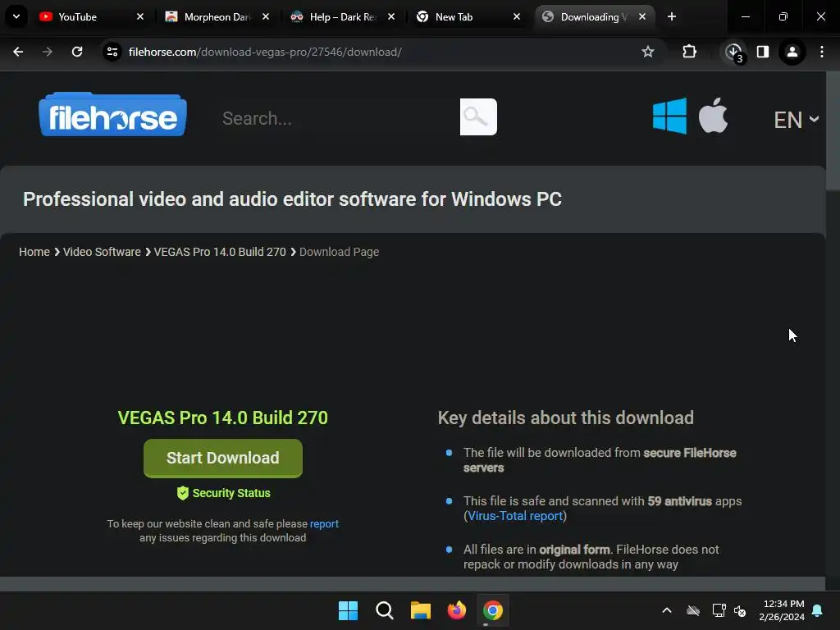Go back using browser back arrow
The image size is (840, 630).
(x=18, y=52)
